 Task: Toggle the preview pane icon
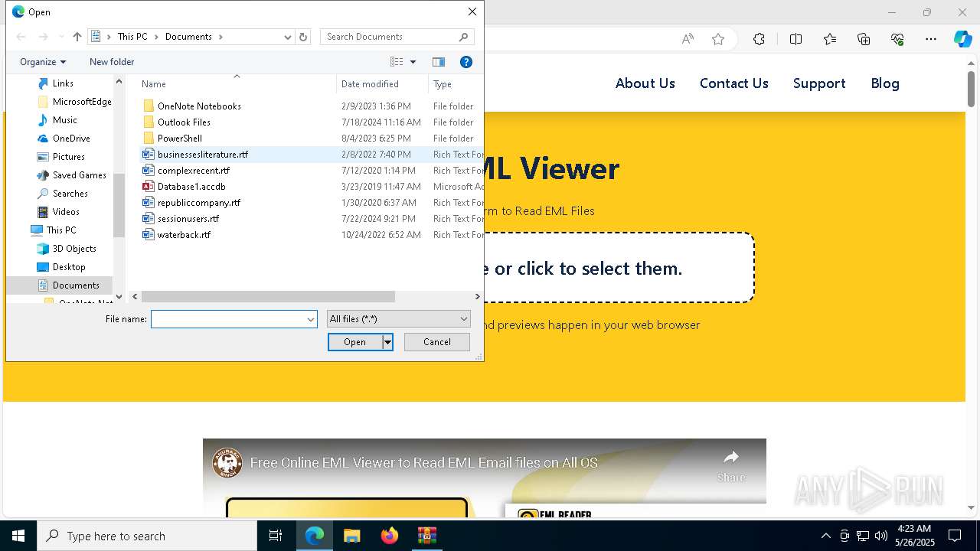(439, 62)
